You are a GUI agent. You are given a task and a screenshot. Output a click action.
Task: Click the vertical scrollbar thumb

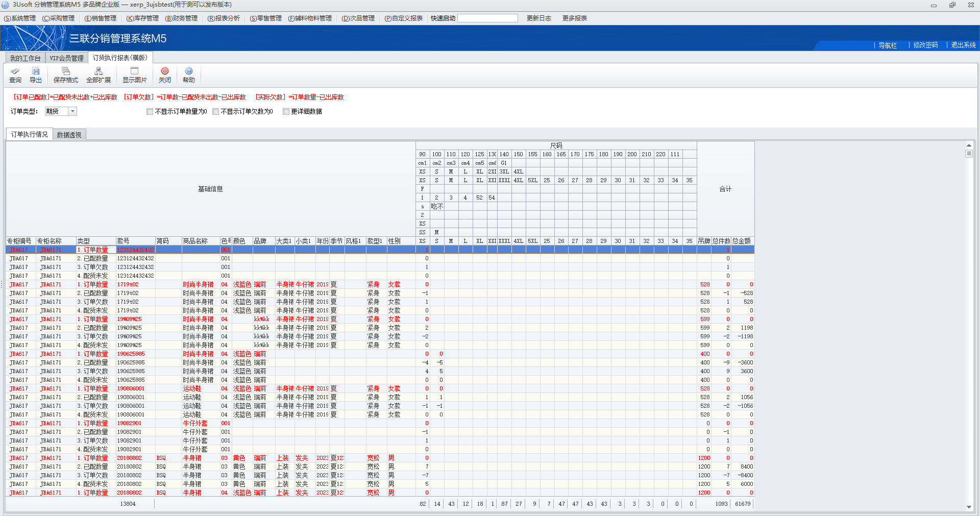click(969, 153)
